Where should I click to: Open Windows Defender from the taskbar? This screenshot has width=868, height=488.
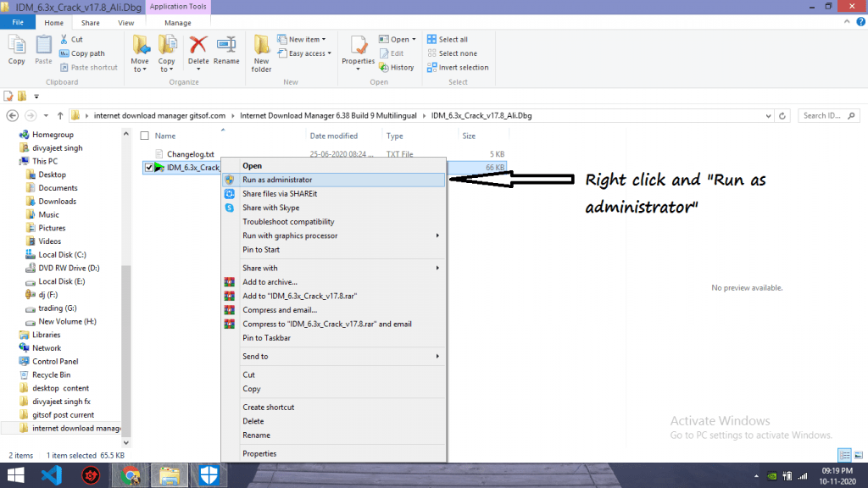tap(208, 475)
